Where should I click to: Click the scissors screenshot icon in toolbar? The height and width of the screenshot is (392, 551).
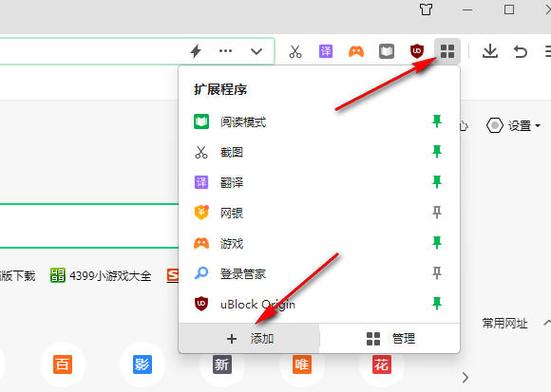coord(295,52)
